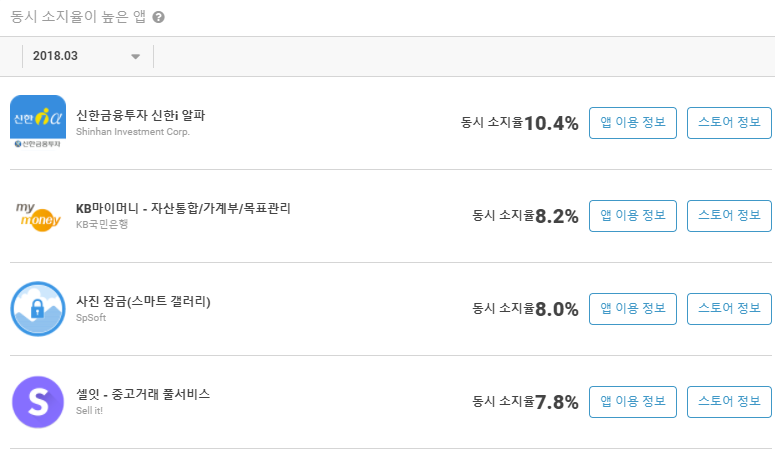This screenshot has width=775, height=452.
Task: Open 스토어 정보 for 사진 잠금
Action: click(729, 309)
